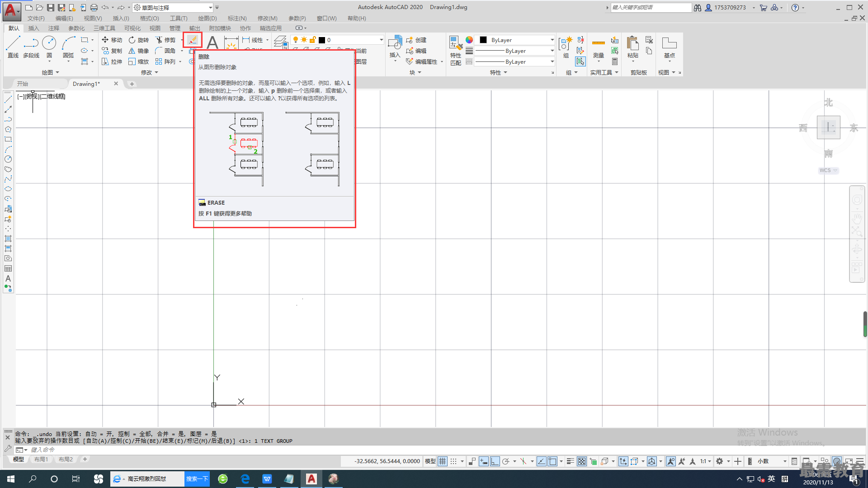Toggle transparency display in status bar
Viewport: 868px width, 488px height.
[x=582, y=461]
